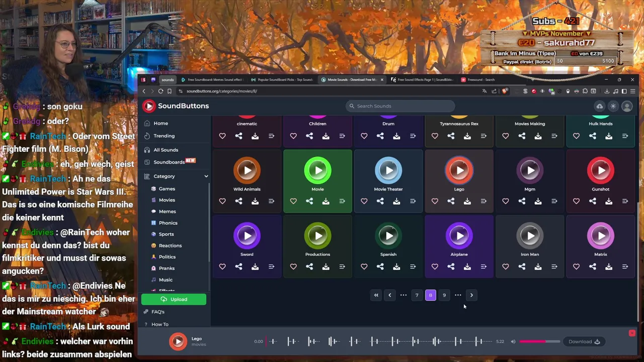Open the Trending page

tap(164, 136)
